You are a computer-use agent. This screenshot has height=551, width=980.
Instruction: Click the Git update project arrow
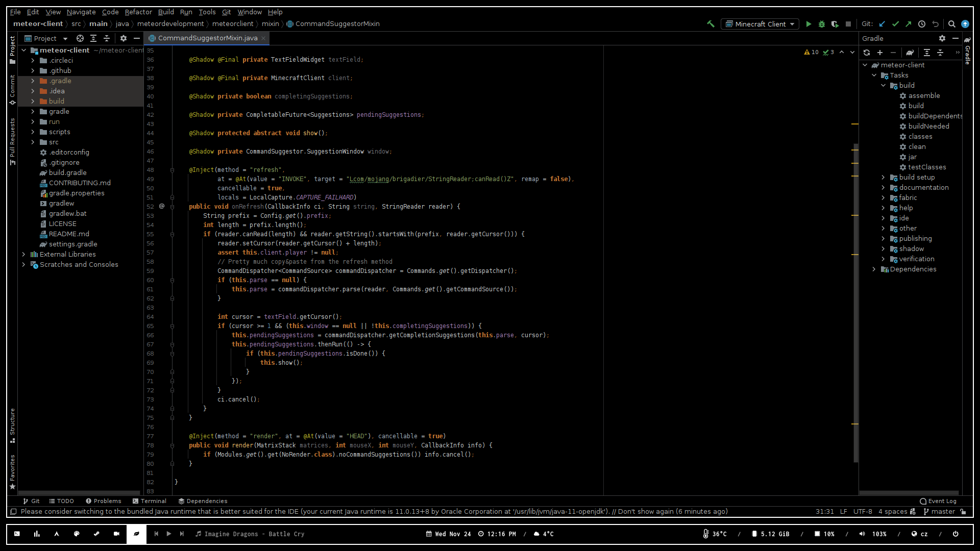pyautogui.click(x=882, y=24)
